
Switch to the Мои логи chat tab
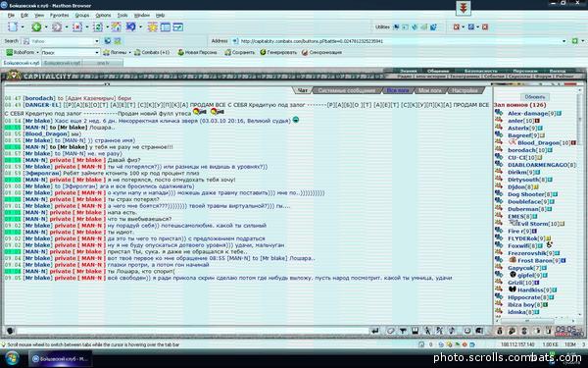click(429, 90)
